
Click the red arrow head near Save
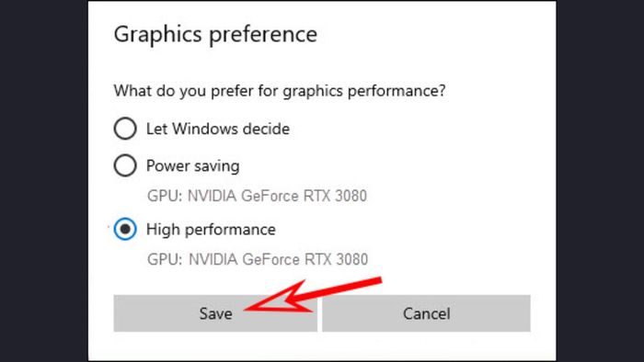click(280, 297)
